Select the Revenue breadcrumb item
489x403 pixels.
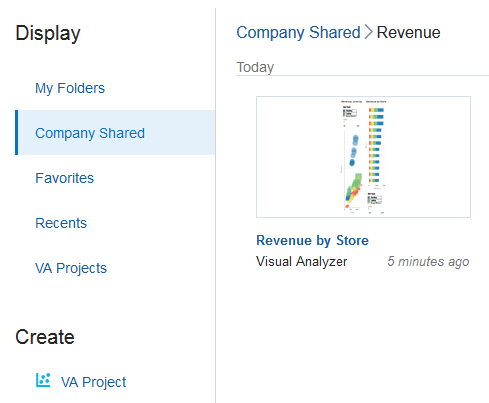pyautogui.click(x=408, y=33)
